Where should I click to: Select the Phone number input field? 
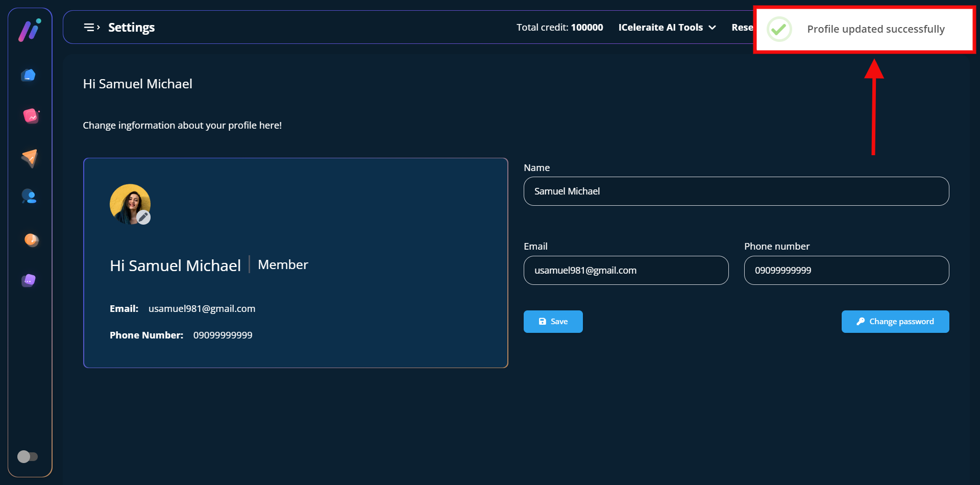846,271
